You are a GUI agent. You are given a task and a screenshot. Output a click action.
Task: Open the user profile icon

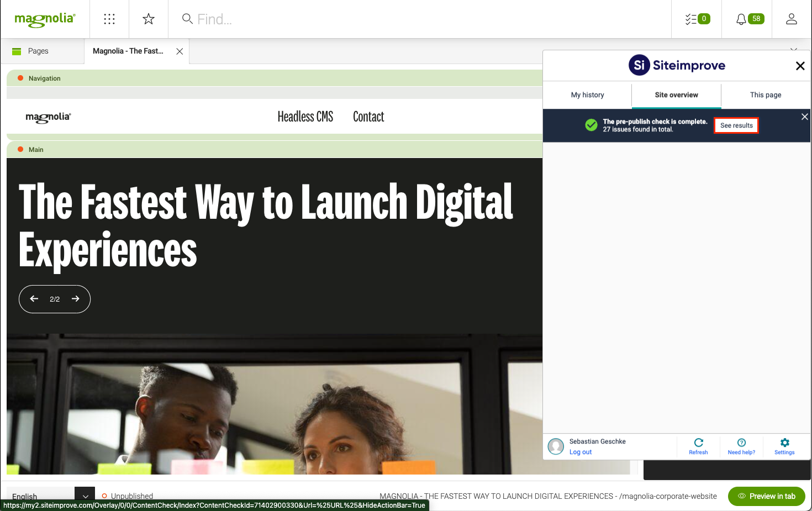tap(791, 19)
